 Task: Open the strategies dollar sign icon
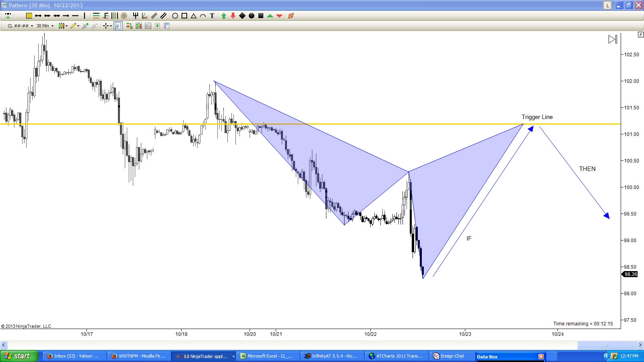coord(157,26)
